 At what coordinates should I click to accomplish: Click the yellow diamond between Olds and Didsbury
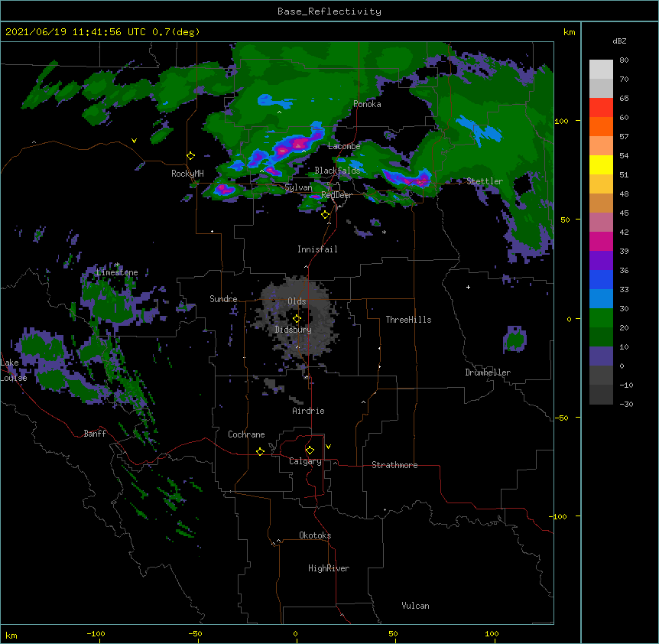coord(297,318)
